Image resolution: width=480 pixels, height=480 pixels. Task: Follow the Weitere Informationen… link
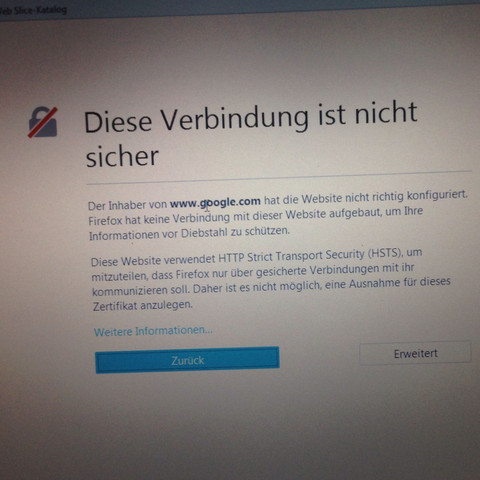click(x=153, y=331)
